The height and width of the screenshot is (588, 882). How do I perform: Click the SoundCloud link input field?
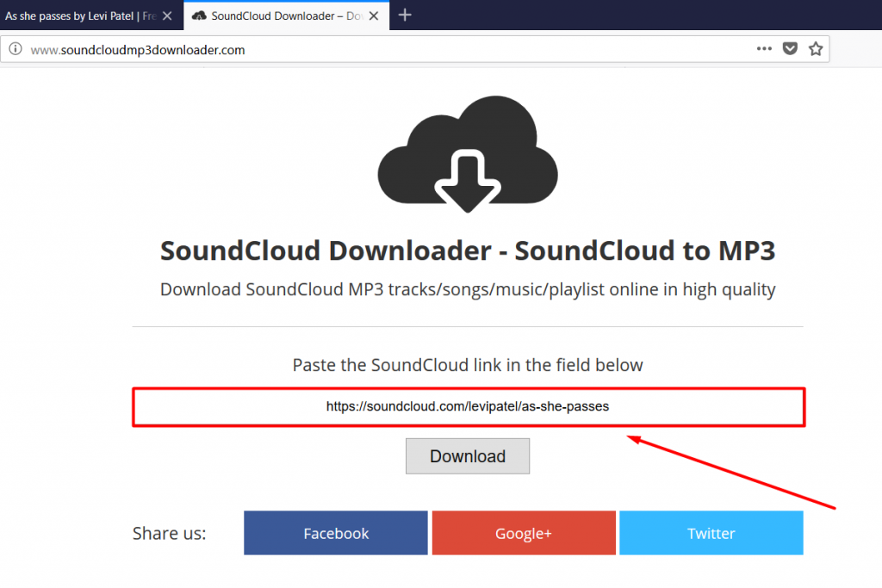click(x=469, y=407)
